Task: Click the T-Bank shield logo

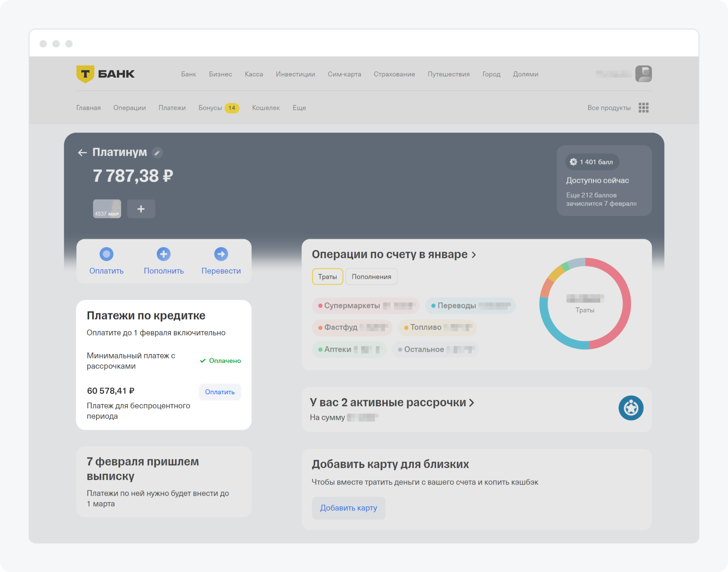Action: coord(85,74)
